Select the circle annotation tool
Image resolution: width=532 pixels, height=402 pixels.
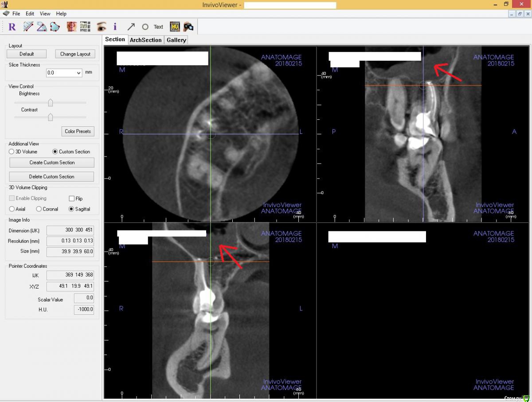pyautogui.click(x=145, y=27)
